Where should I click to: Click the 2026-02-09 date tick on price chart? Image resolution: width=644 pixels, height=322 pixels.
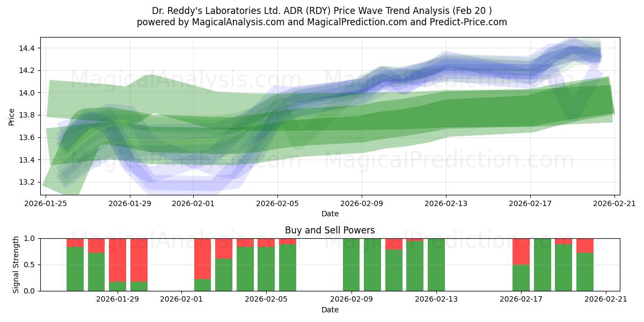362,203
